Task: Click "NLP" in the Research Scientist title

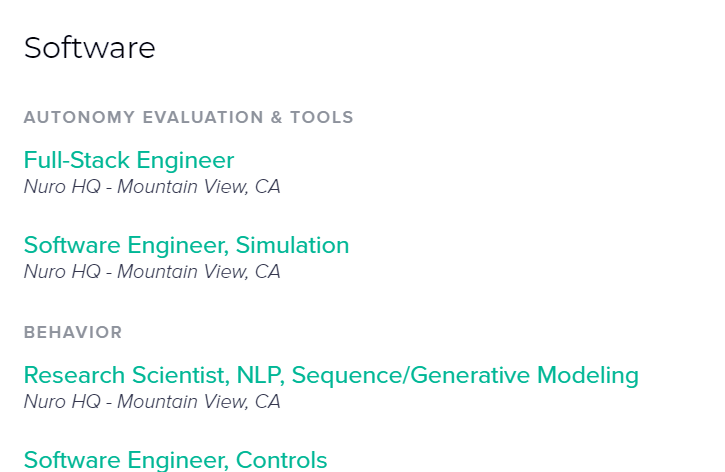Action: 260,375
